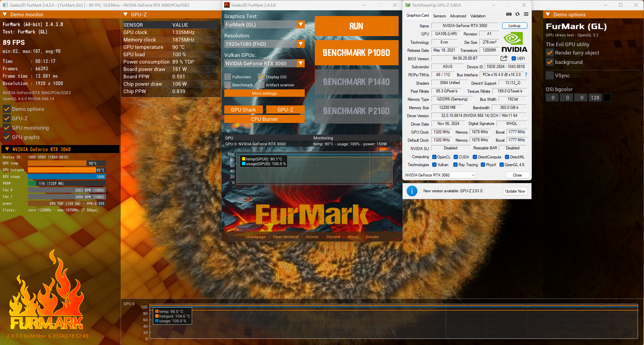Image resolution: width=644 pixels, height=345 pixels.
Task: Switch to the Validation tab
Action: pos(478,16)
